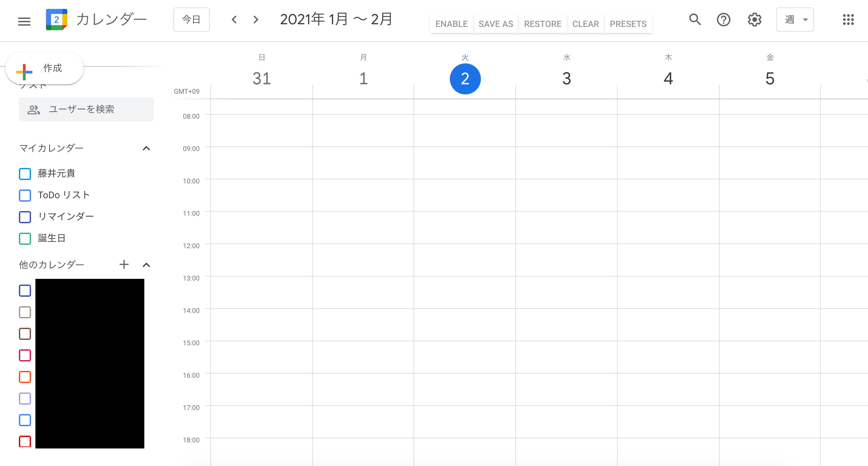Click the search icon to find events

pyautogui.click(x=695, y=19)
